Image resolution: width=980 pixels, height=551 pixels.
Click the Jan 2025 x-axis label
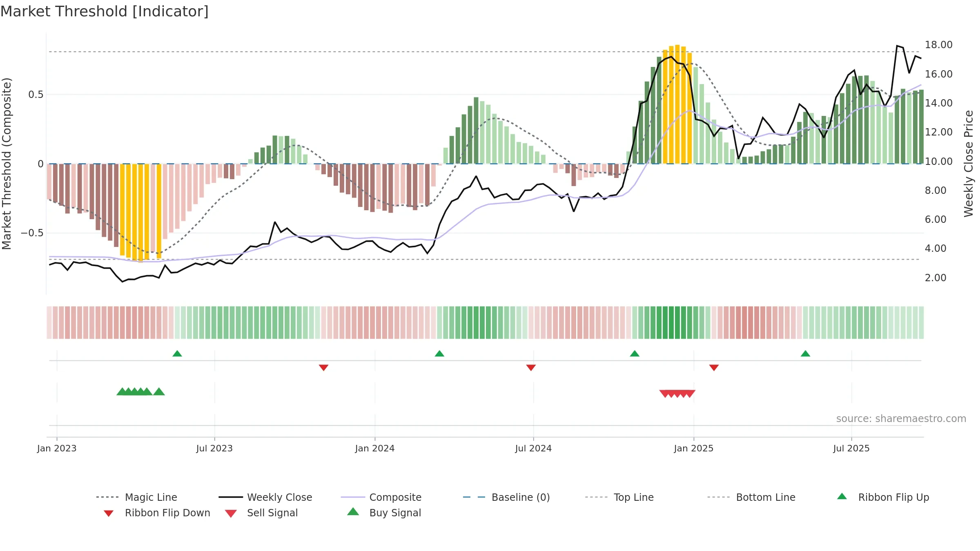[x=694, y=449]
